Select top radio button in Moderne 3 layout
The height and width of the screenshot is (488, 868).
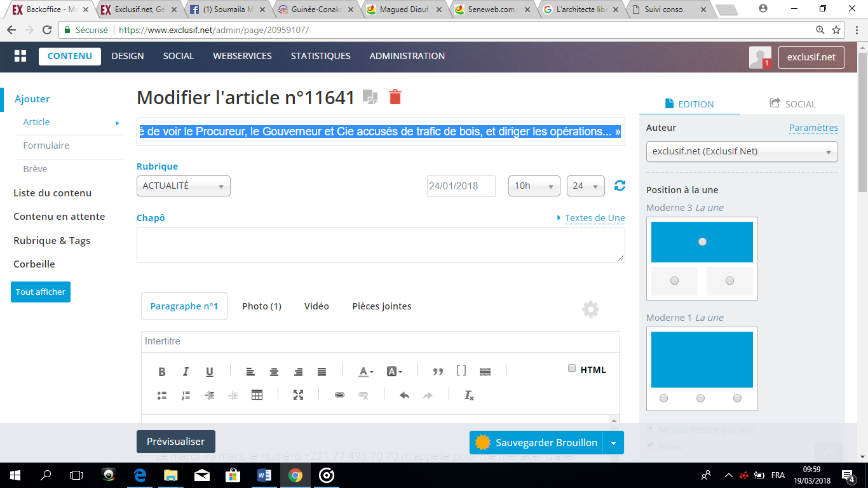pos(702,241)
